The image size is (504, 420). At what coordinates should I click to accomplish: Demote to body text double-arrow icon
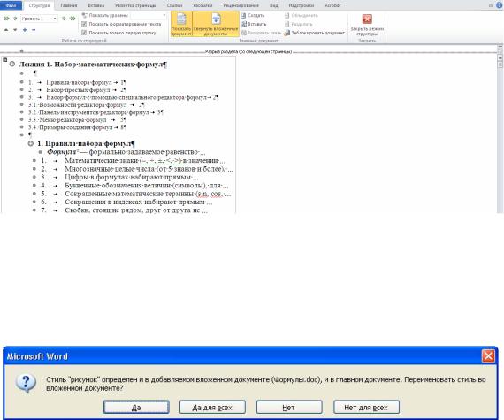[x=73, y=19]
